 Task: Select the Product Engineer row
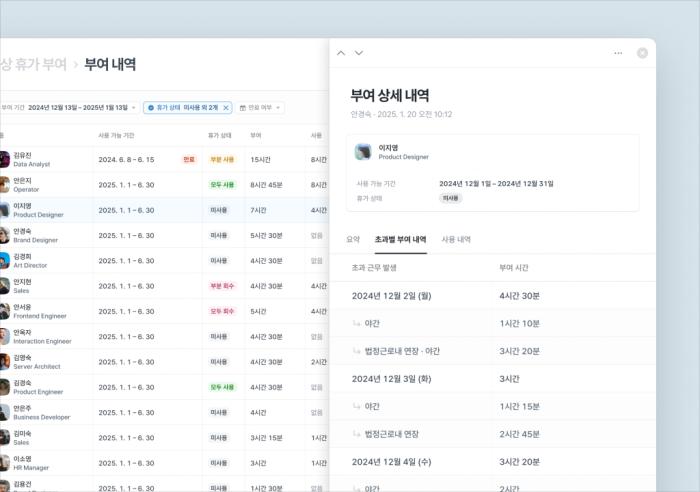(164, 387)
